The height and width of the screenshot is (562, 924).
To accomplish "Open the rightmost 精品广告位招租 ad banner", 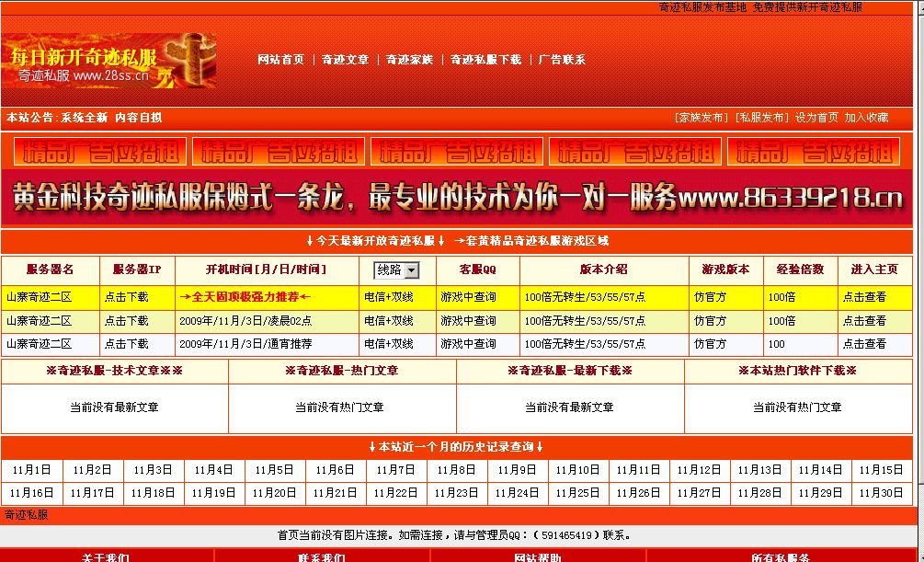I will point(813,151).
